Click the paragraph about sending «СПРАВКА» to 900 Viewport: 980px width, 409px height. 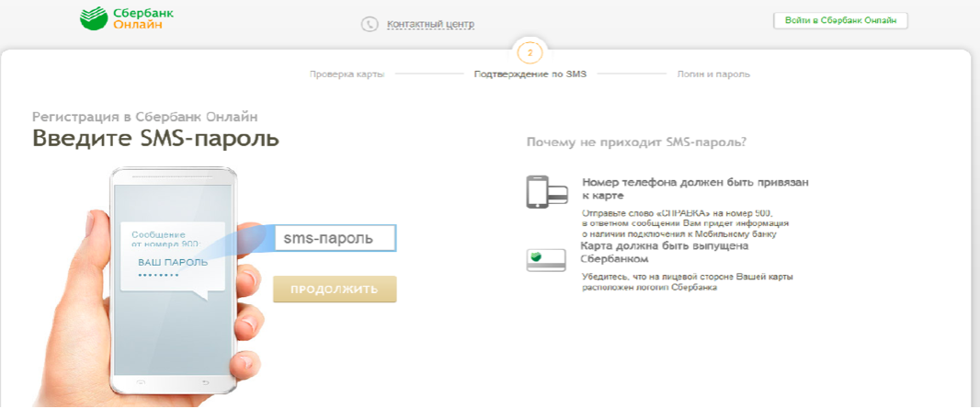point(685,223)
